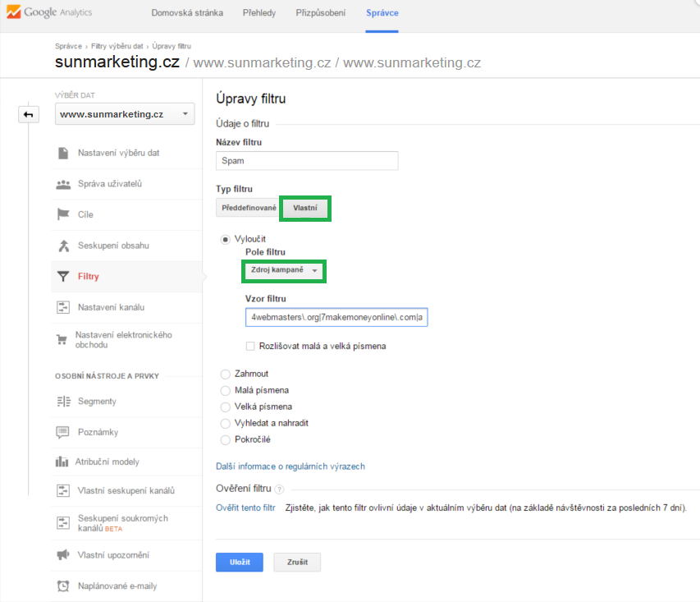The width and height of the screenshot is (700, 602).
Task: Switch to the Přehledy tab
Action: pyautogui.click(x=259, y=13)
